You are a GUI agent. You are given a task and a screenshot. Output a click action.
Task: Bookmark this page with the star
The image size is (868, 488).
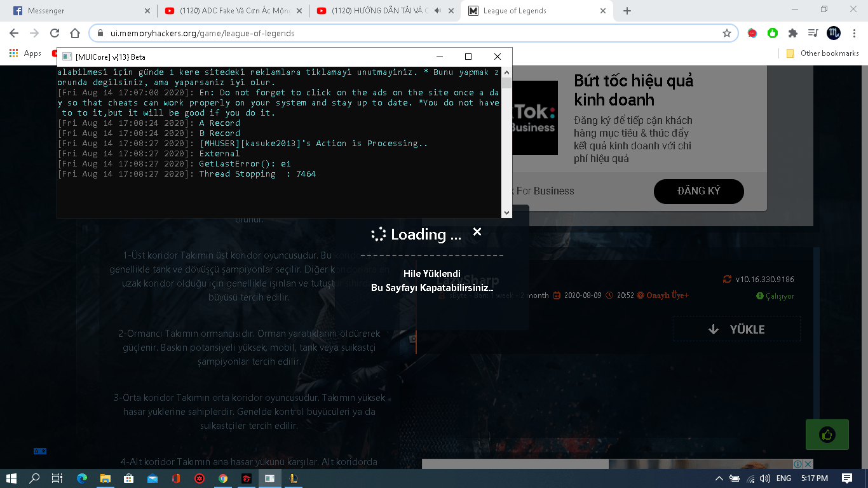click(726, 33)
